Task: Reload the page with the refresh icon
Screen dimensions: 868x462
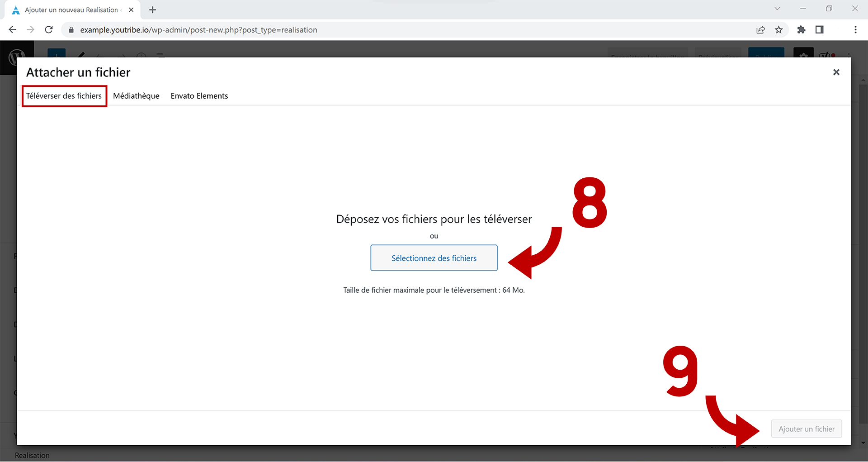Action: tap(49, 30)
